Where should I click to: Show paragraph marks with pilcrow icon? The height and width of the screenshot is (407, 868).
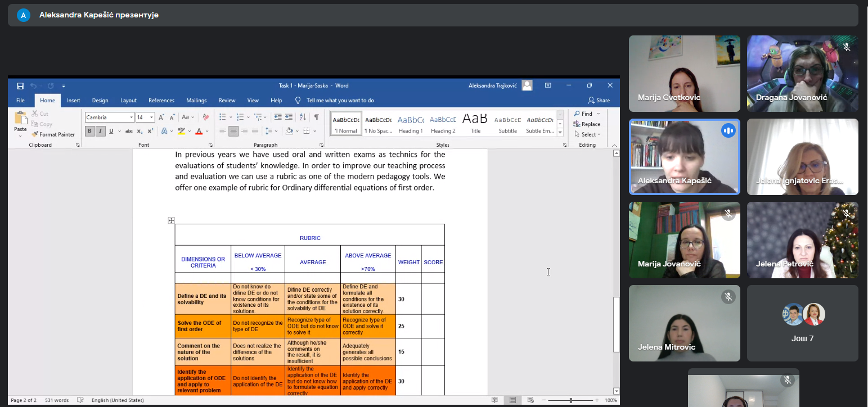tap(316, 117)
